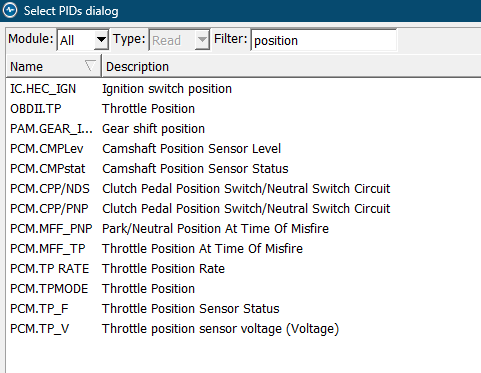
Task: Click 'Throttle Position Sensor Status' description
Action: pos(191,309)
